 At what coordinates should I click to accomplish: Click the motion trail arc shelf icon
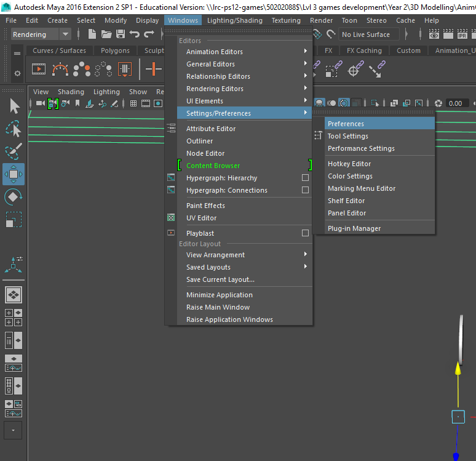[60, 70]
